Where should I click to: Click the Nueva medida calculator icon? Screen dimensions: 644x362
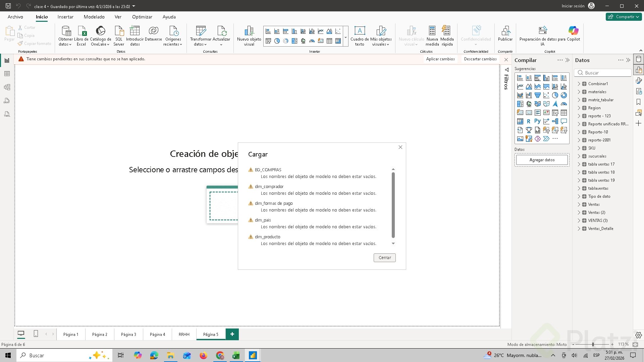click(x=432, y=31)
